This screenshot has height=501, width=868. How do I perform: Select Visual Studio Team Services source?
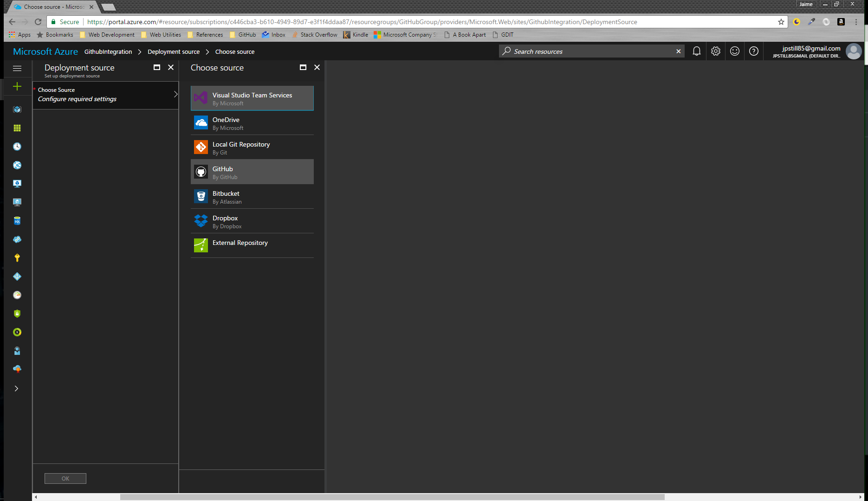pos(252,98)
